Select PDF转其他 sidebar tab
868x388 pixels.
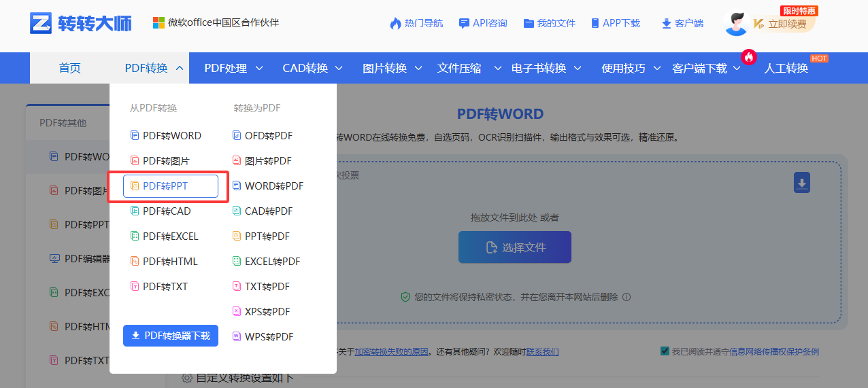tap(63, 123)
